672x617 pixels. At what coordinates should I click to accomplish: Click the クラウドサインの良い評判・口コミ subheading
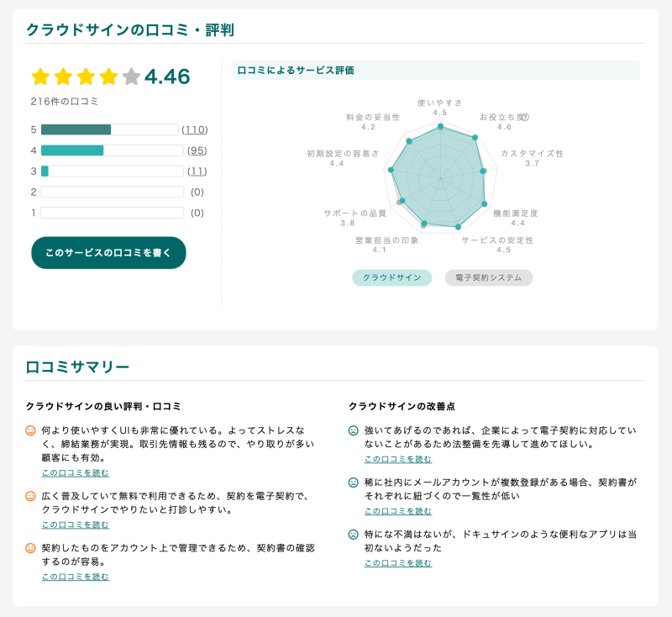pos(103,406)
